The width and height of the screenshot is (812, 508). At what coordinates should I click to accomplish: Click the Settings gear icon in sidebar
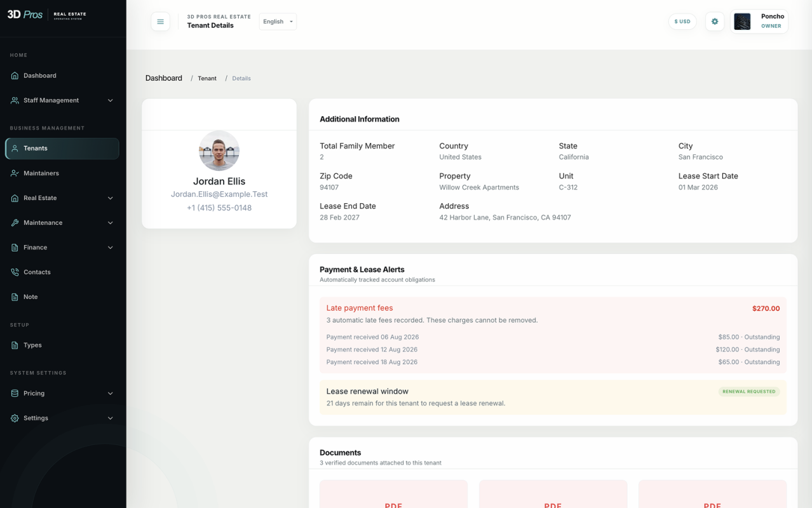[15, 418]
